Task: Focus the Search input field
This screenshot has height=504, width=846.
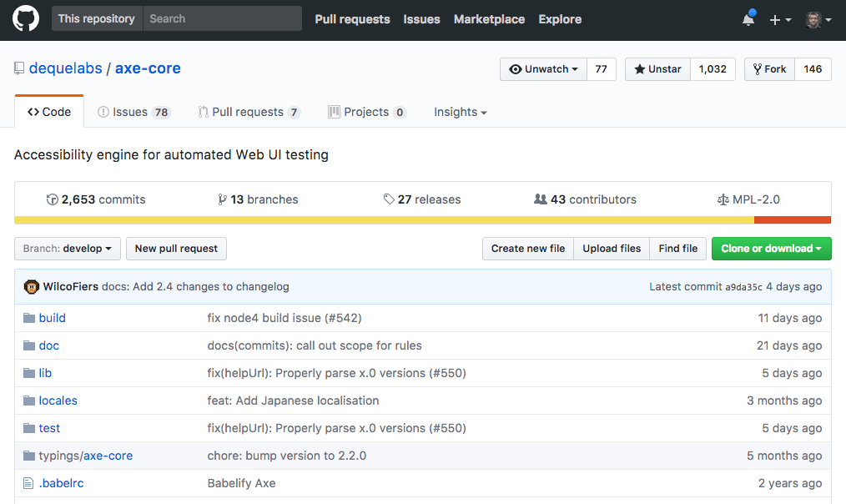Action: click(x=222, y=19)
